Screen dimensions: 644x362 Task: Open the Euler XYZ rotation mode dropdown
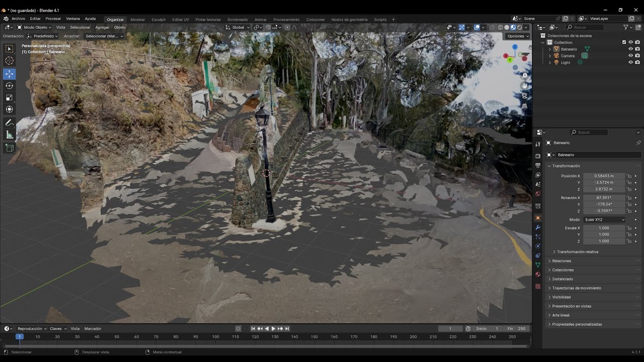click(x=604, y=220)
